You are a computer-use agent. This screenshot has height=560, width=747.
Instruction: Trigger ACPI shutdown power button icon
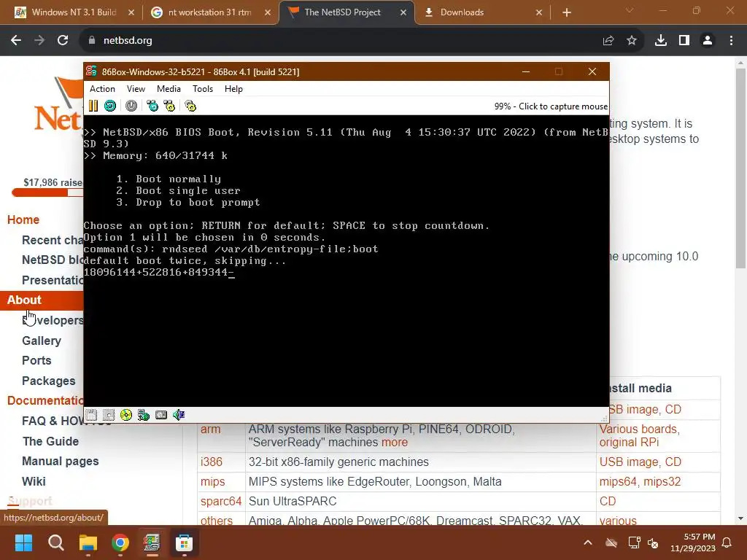(131, 106)
